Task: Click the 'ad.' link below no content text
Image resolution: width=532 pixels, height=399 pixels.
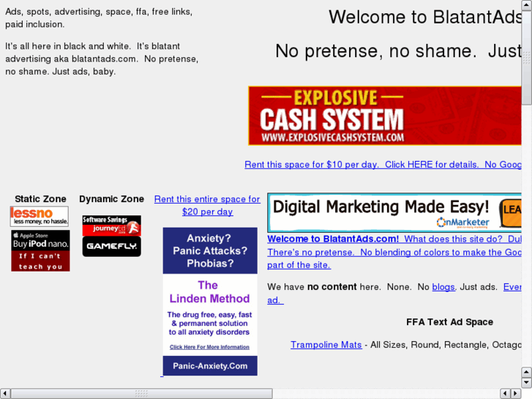Action: tap(275, 300)
